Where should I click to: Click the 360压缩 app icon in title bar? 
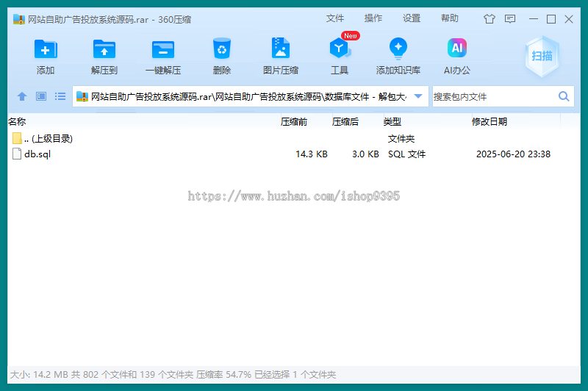click(x=19, y=19)
